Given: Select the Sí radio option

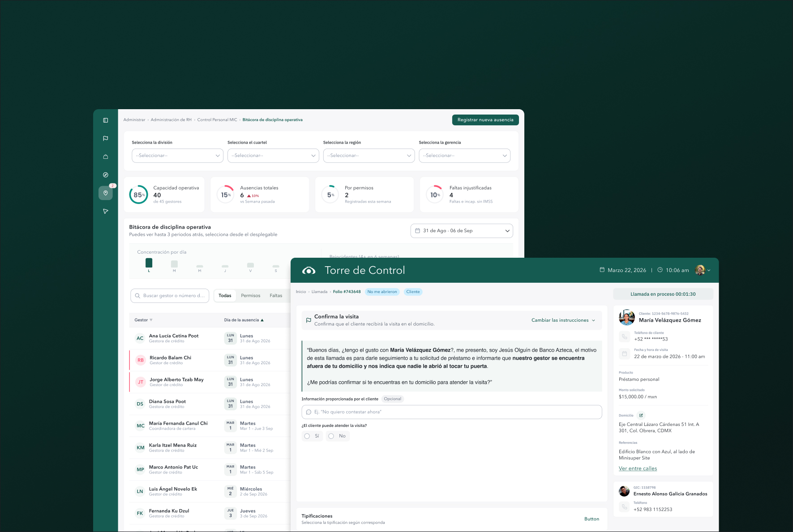Looking at the screenshot, I should click(307, 436).
